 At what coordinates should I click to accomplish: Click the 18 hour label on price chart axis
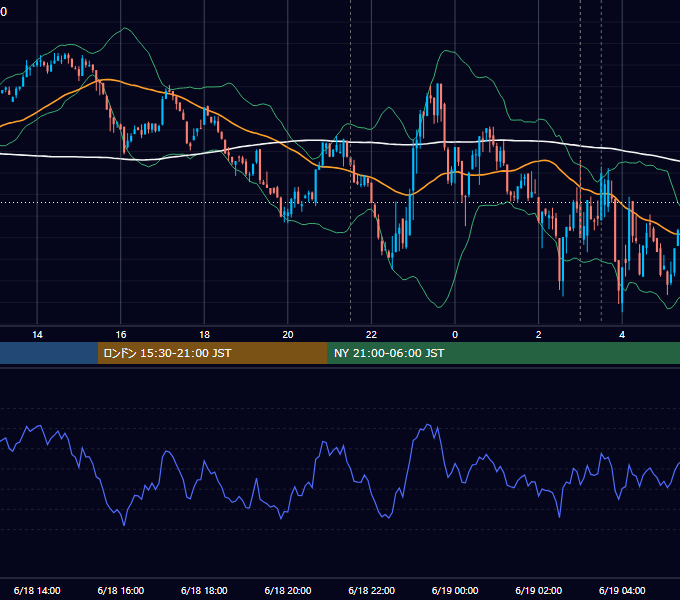204,335
